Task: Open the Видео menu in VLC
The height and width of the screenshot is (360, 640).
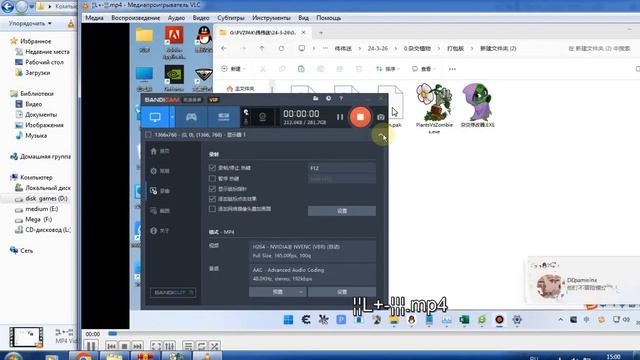Action: click(x=201, y=18)
